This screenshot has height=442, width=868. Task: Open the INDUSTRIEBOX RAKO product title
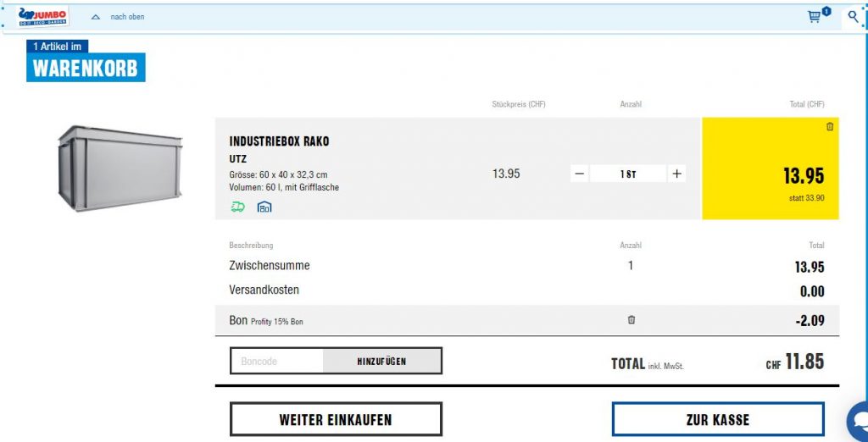[279, 141]
